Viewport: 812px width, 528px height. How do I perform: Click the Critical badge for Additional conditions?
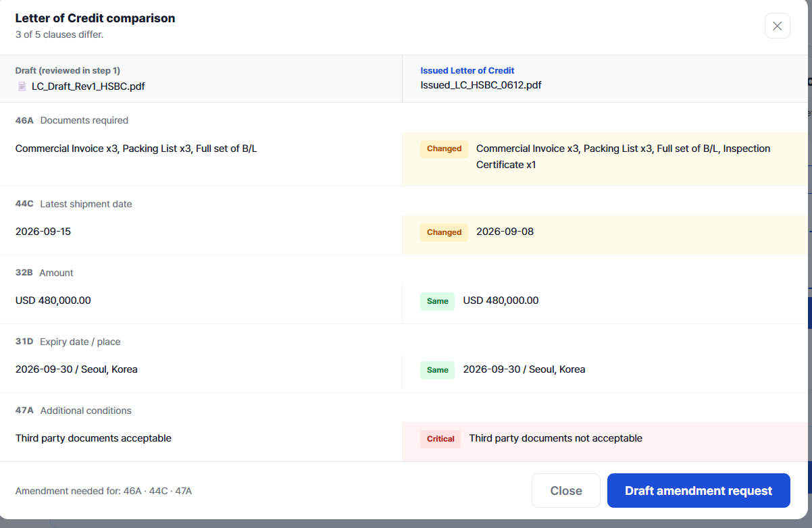(x=440, y=439)
